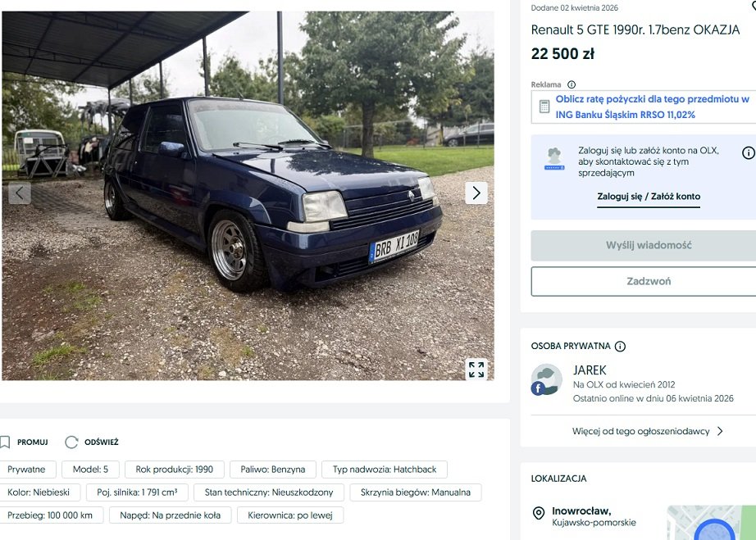Viewport: 756px width, 540px height.
Task: Click Zaloguj się / Załóż konto link
Action: [x=649, y=197]
